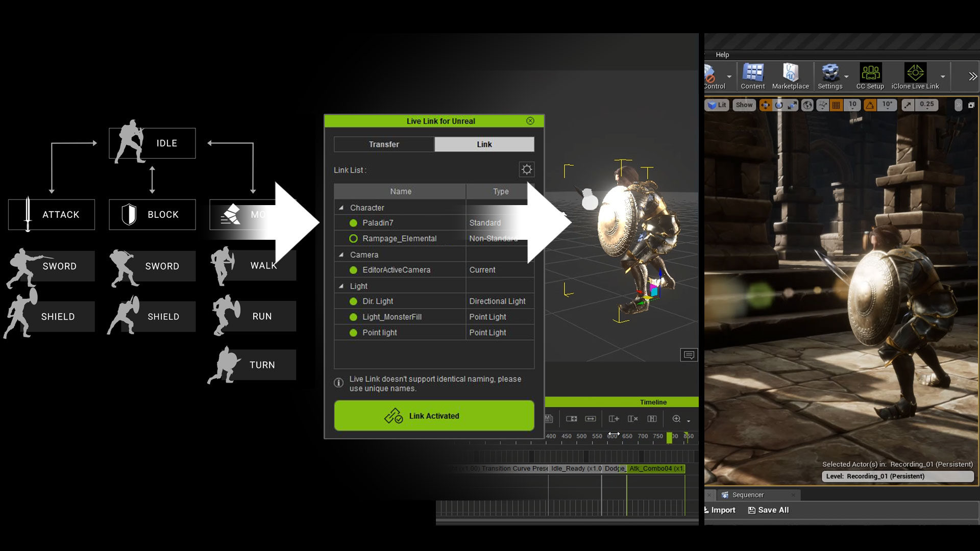Click Save All in Sequencer panel
Viewport: 980px width, 551px height.
(x=768, y=510)
